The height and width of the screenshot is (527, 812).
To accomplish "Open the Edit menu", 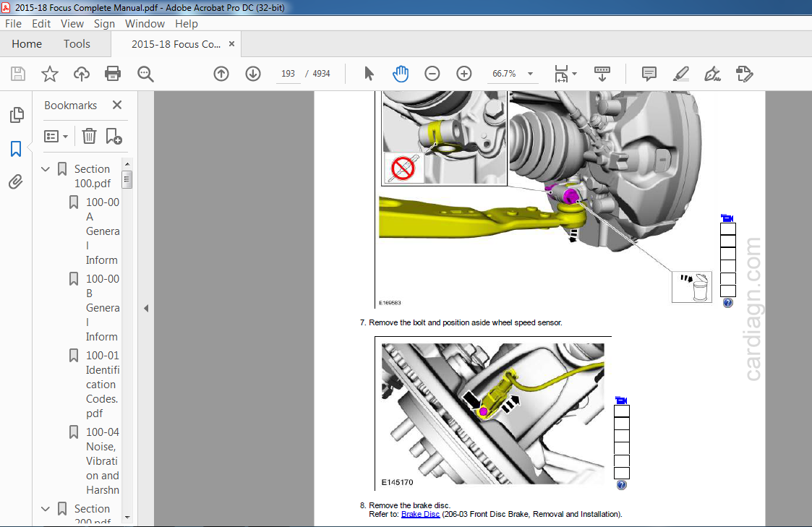I will click(x=41, y=24).
